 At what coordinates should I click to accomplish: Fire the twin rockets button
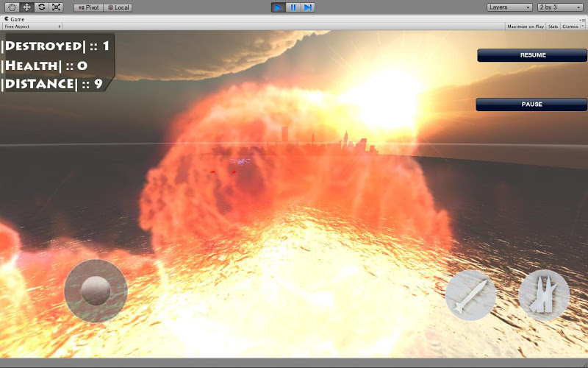click(544, 295)
